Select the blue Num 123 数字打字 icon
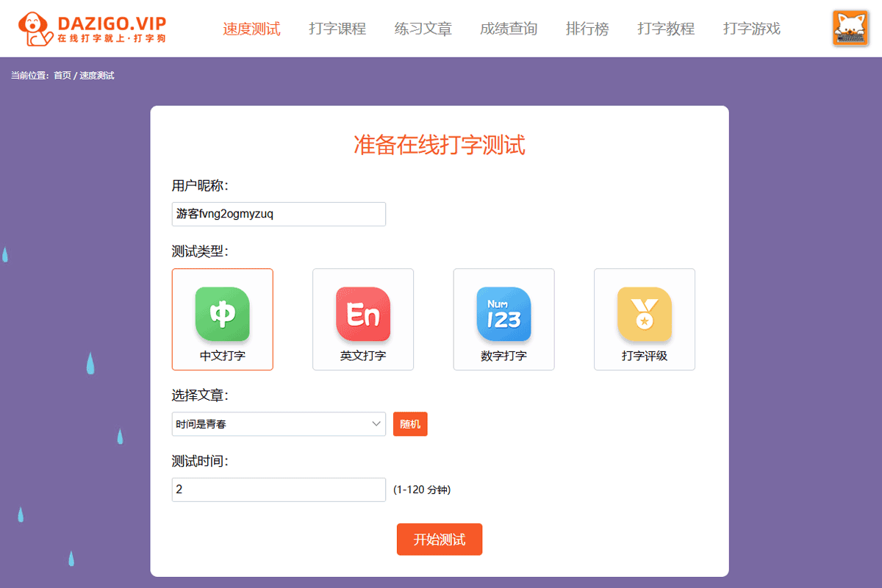Image resolution: width=882 pixels, height=588 pixels. pyautogui.click(x=503, y=314)
